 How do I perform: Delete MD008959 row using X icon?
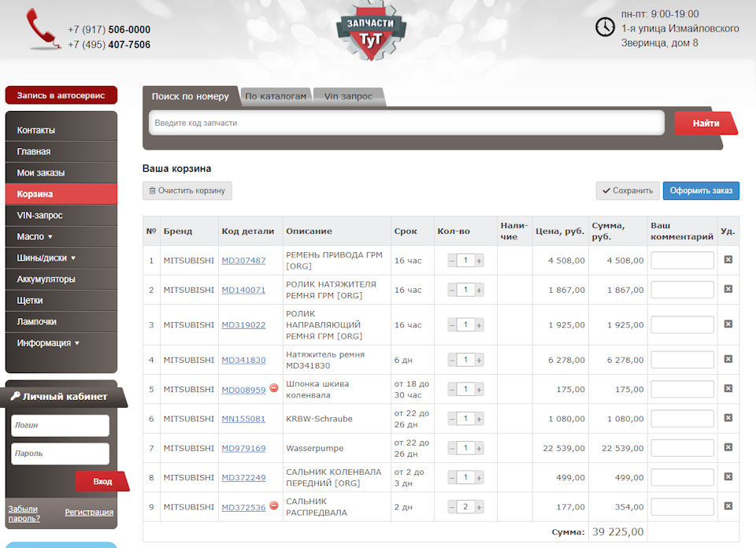(728, 388)
